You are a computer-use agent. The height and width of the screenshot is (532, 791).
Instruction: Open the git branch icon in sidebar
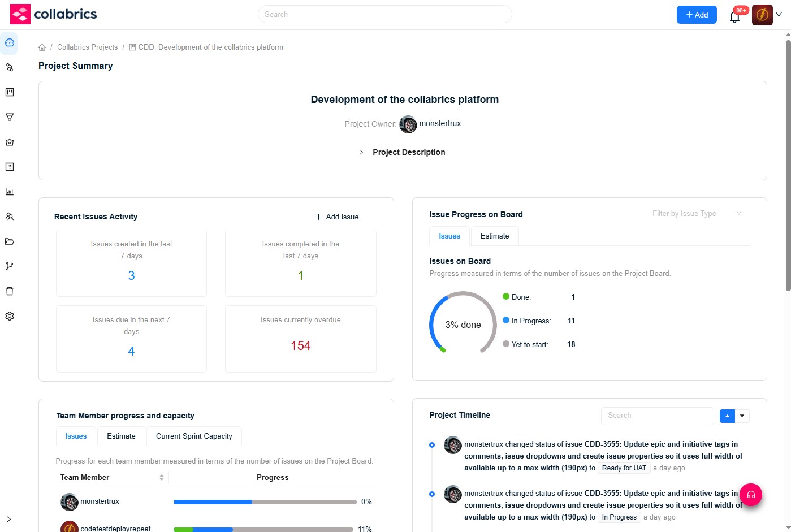pos(10,266)
